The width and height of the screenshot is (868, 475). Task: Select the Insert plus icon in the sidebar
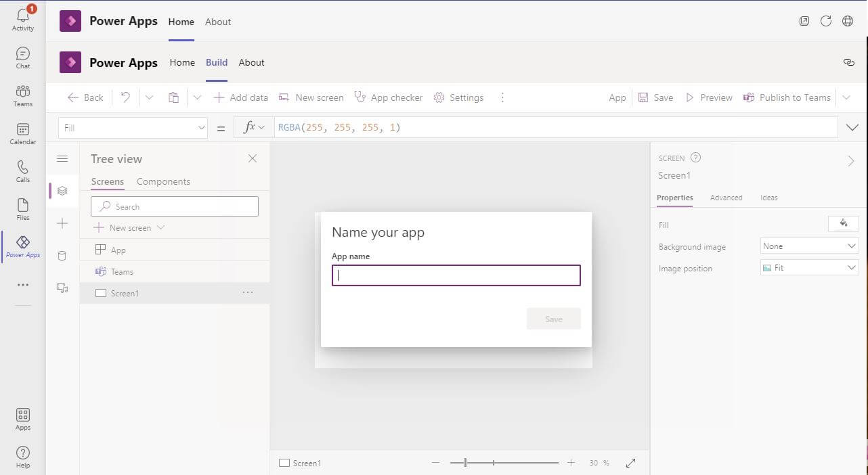coord(62,223)
